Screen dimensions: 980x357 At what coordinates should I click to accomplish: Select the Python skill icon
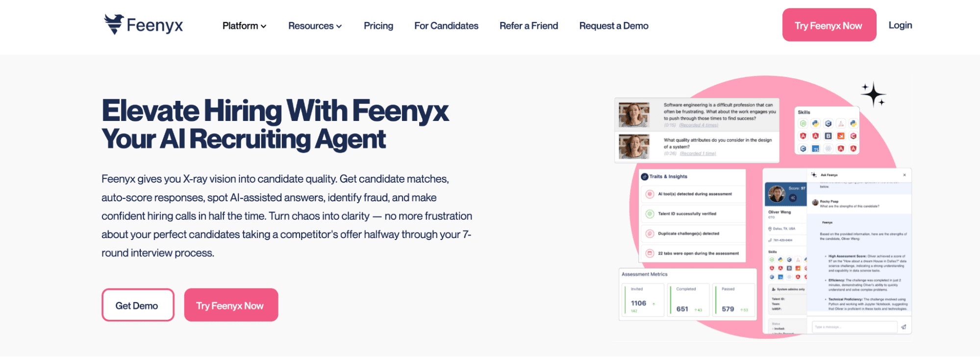click(x=815, y=123)
